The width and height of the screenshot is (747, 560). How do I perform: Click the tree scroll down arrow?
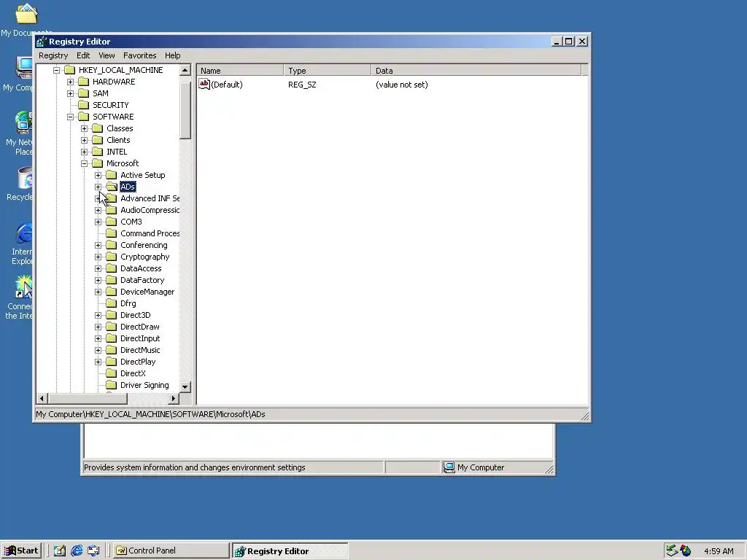[185, 386]
